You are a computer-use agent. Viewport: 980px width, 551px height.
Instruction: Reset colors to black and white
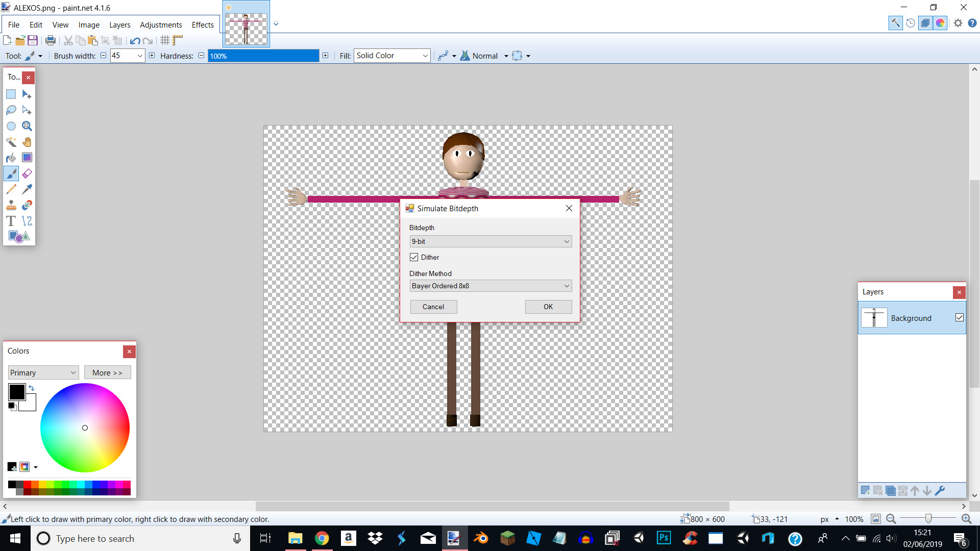click(12, 406)
